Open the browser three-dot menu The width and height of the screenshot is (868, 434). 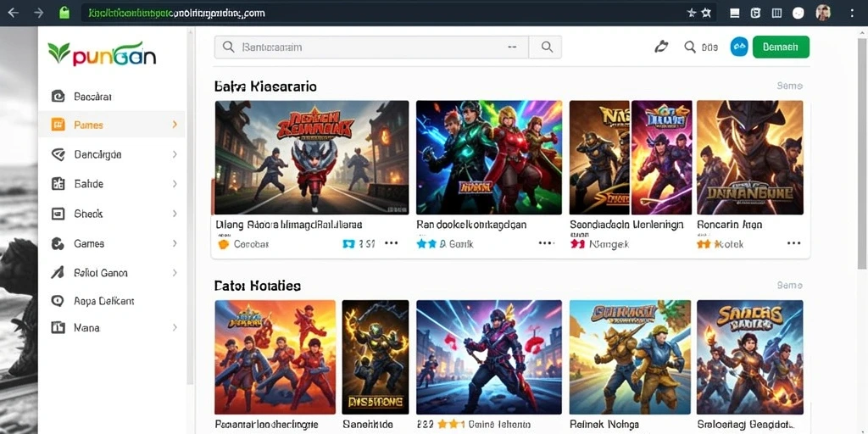click(851, 13)
